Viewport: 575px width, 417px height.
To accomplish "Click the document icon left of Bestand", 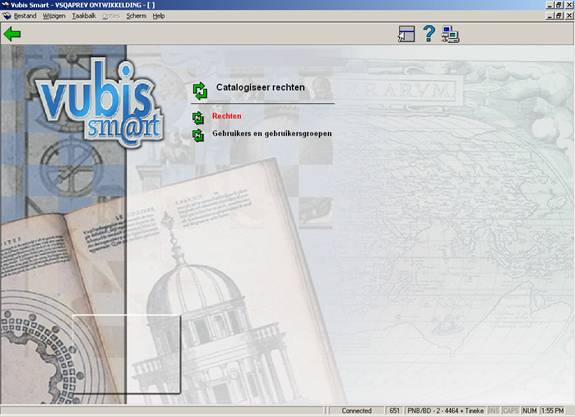I will coord(7,16).
